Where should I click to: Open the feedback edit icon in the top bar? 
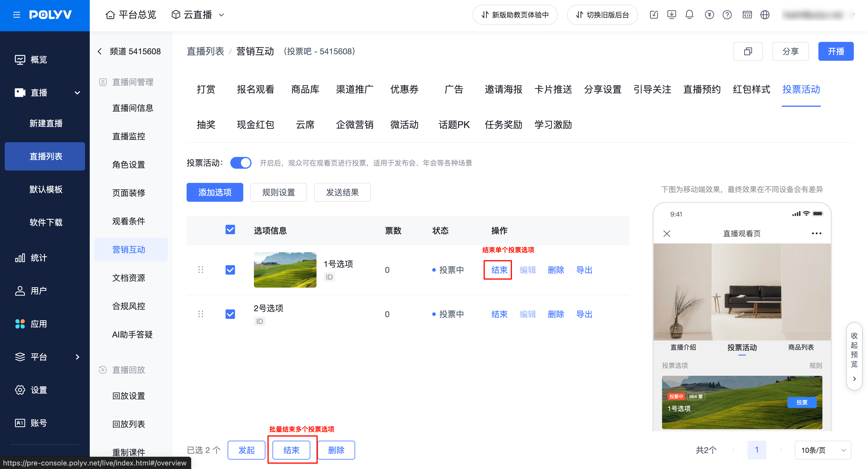pos(654,15)
